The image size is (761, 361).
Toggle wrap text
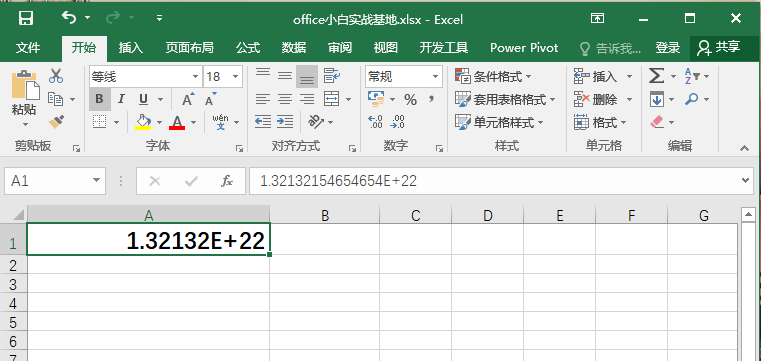pos(332,76)
